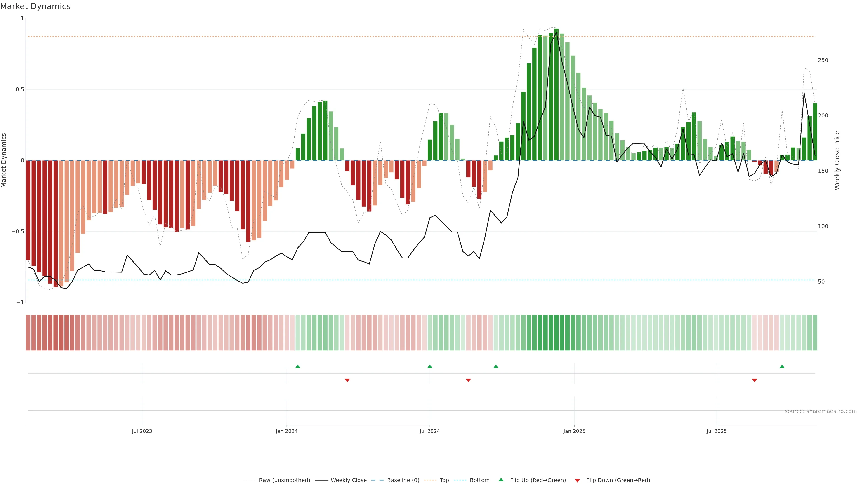Toggle the Baseline (0) legend entry

pos(403,480)
